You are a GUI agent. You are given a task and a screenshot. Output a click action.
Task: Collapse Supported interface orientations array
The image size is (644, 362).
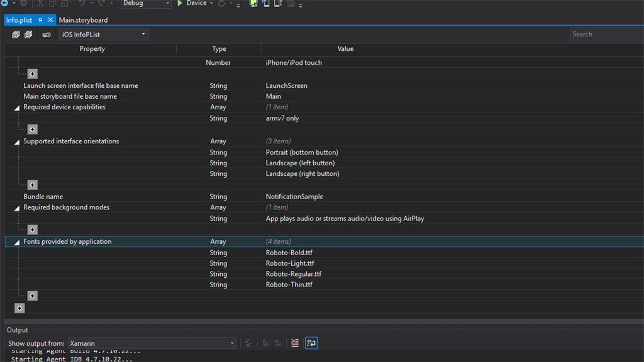click(x=17, y=142)
